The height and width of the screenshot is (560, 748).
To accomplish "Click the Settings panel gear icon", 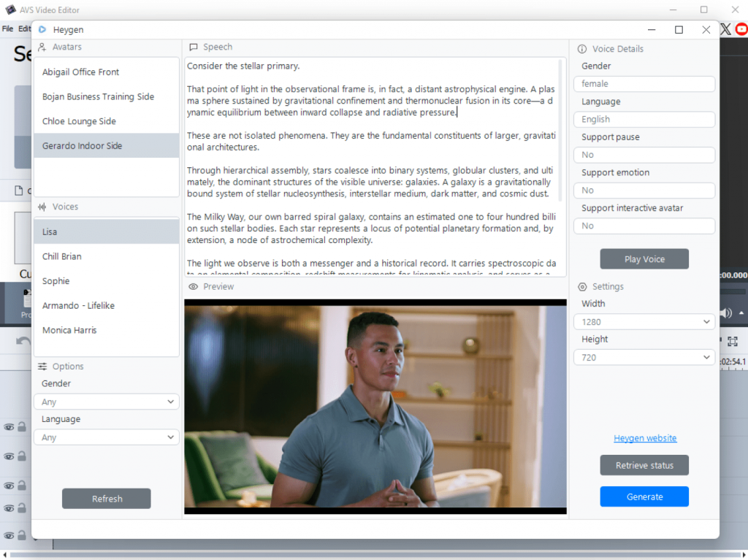I will coord(582,287).
